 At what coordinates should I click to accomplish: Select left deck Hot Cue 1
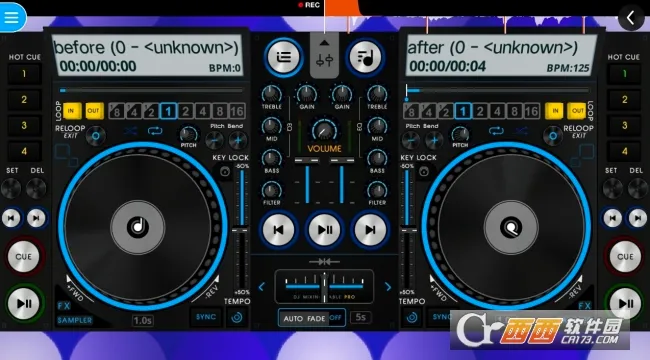click(24, 74)
